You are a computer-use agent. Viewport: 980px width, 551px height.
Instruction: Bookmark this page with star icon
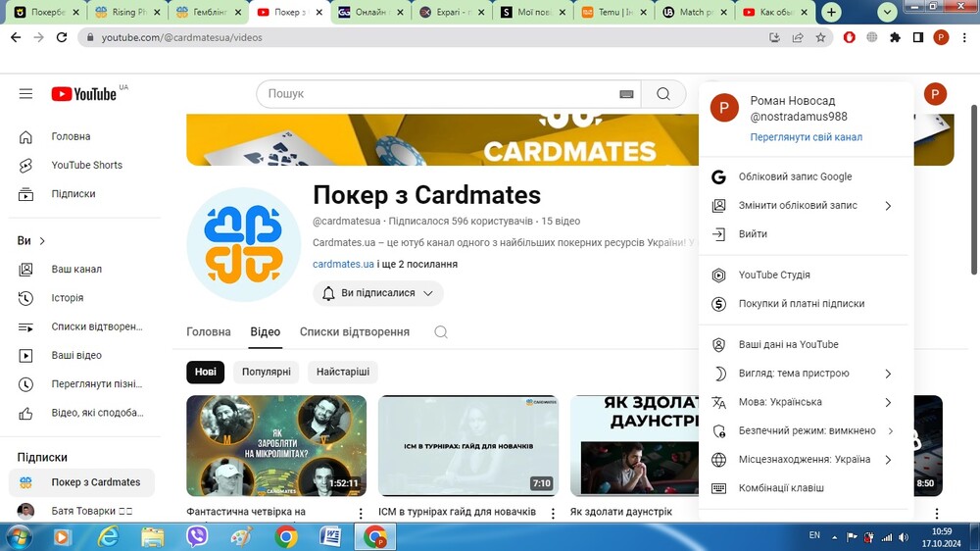click(x=820, y=37)
